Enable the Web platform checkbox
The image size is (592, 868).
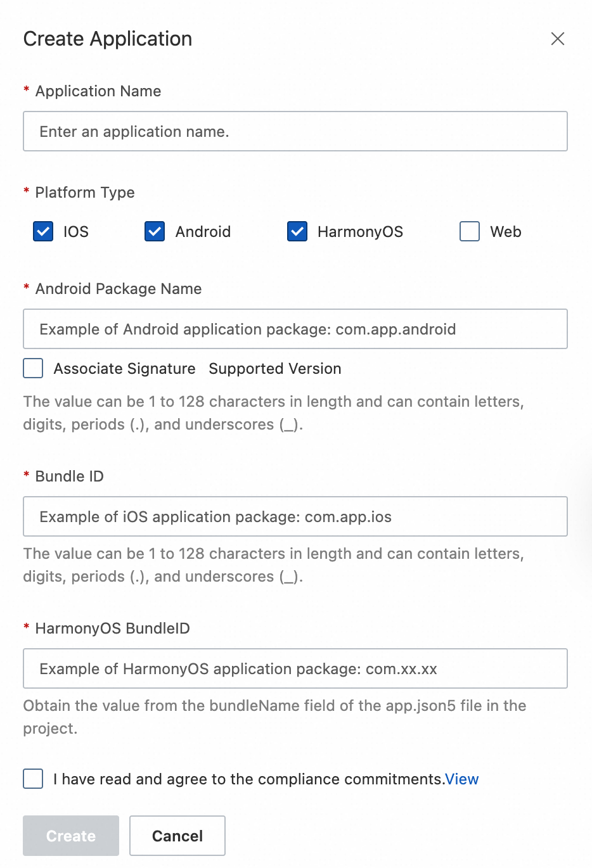(470, 232)
